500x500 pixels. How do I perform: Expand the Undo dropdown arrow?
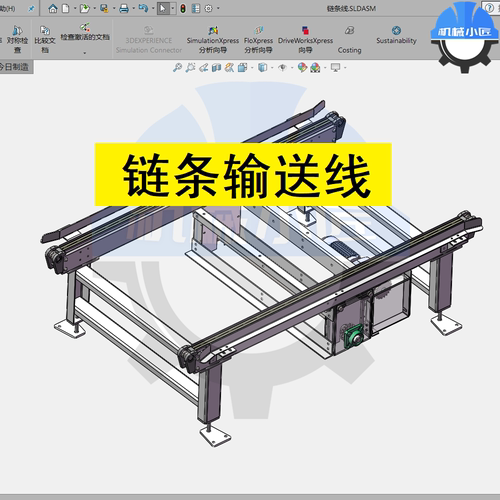coord(153,8)
